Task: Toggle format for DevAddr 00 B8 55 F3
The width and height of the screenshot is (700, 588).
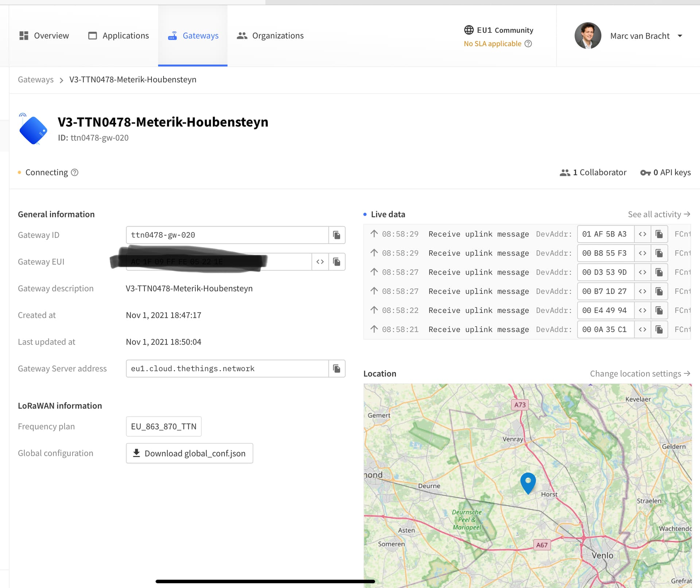Action: pos(643,253)
